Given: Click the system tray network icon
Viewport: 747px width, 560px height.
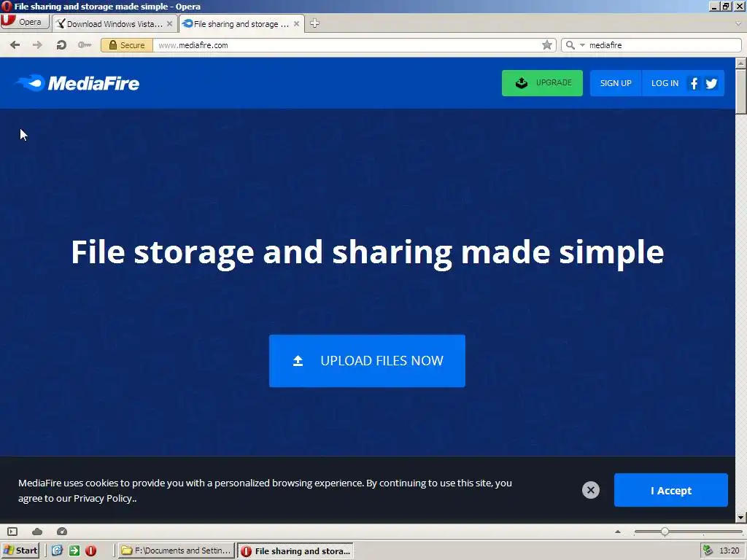Looking at the screenshot, I should click(708, 551).
